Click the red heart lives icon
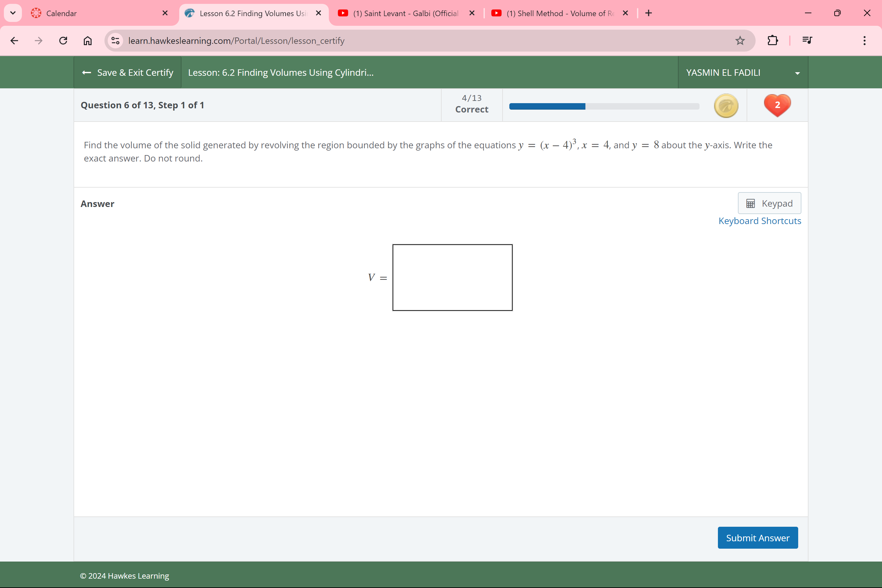882x588 pixels. click(x=777, y=105)
